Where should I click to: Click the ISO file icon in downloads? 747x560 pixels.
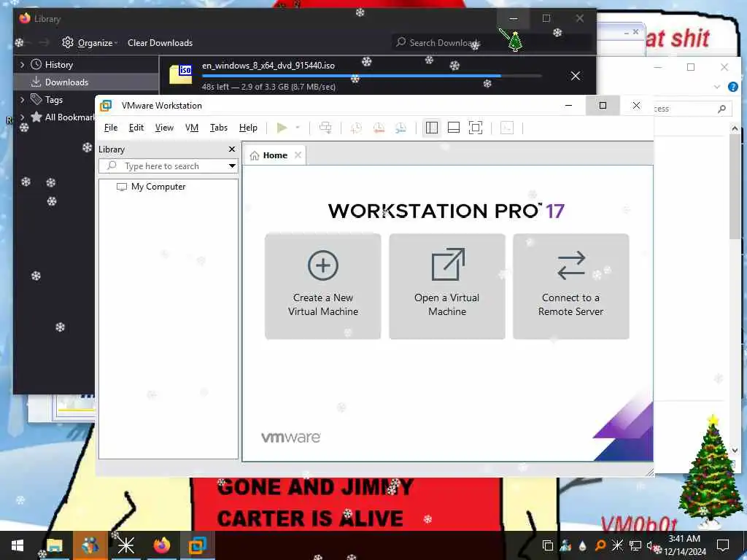181,75
